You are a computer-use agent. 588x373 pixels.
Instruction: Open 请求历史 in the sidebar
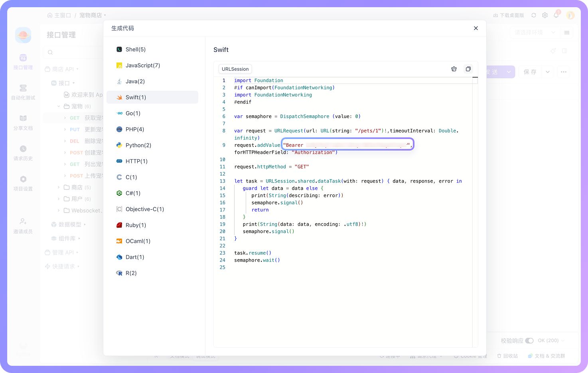pyautogui.click(x=23, y=153)
